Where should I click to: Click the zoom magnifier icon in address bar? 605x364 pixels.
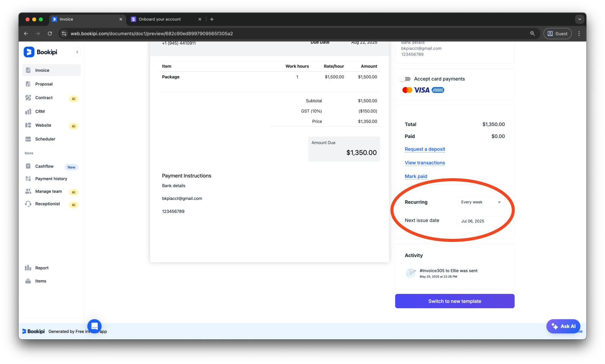tap(532, 33)
